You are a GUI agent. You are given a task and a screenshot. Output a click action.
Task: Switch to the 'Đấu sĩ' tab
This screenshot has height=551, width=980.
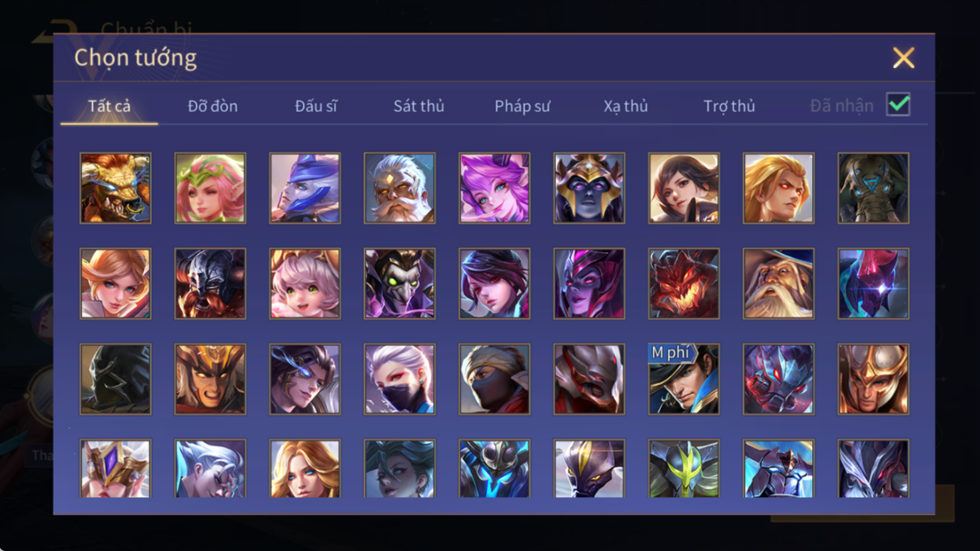click(316, 106)
